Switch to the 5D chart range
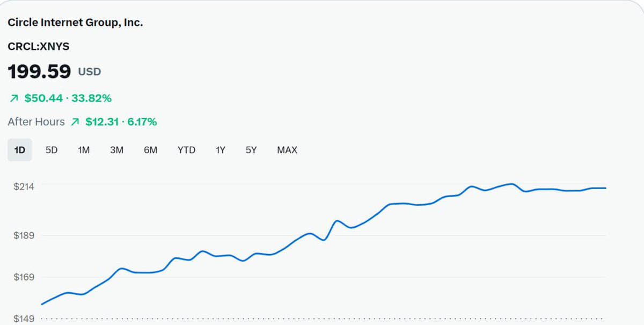Image resolution: width=644 pixels, height=325 pixels. pyautogui.click(x=52, y=150)
